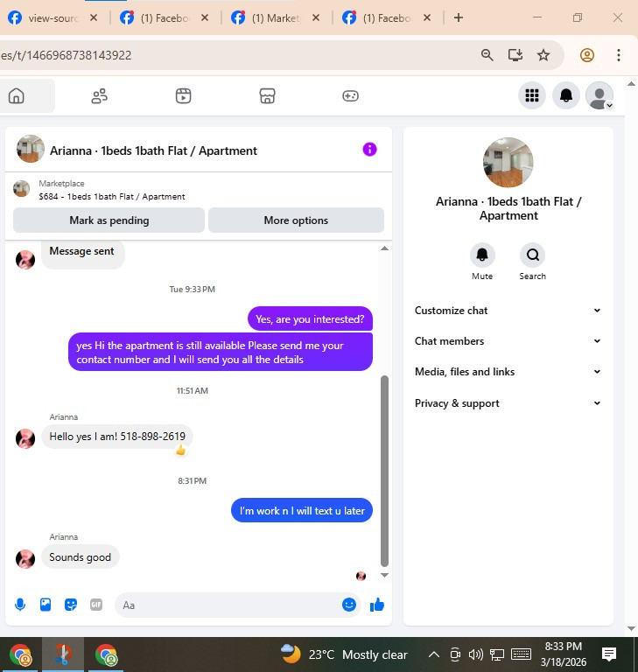This screenshot has height=672, width=638.
Task: Open the Facebook menu grid icon
Action: (532, 95)
